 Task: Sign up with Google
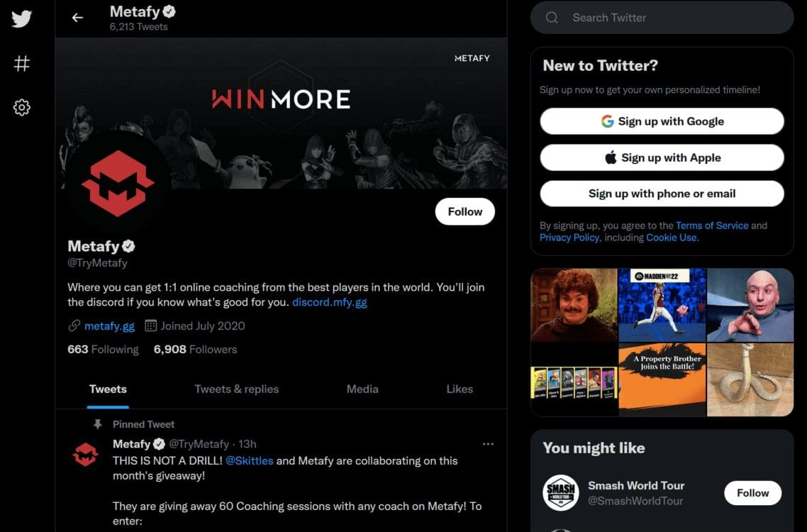662,121
